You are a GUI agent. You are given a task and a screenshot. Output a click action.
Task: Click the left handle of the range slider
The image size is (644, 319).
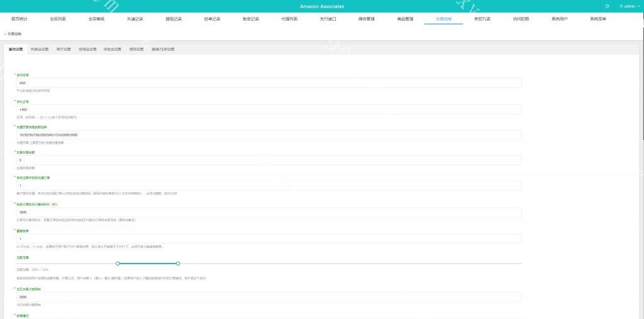118,263
